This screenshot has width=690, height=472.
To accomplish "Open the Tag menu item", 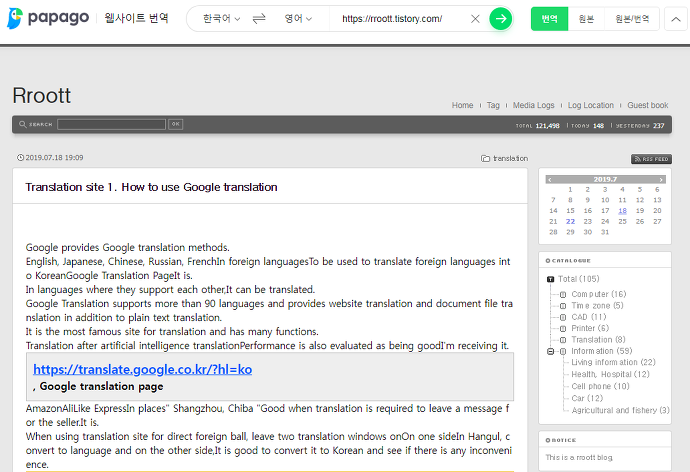I will pos(493,105).
